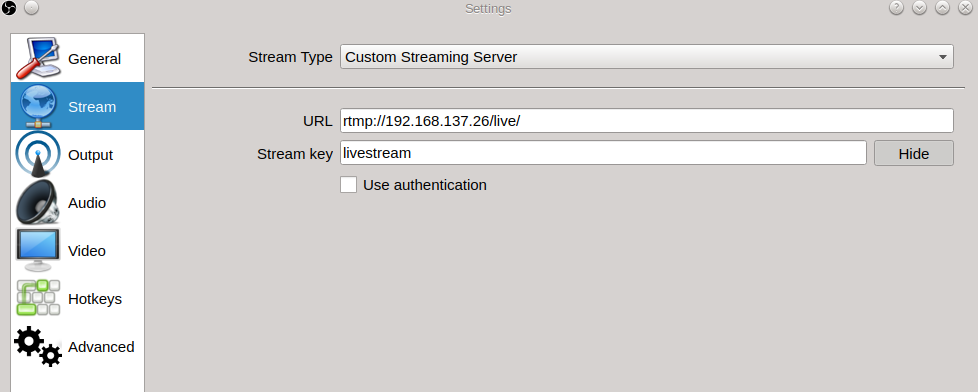Screen dimensions: 978x392
Task: Focus the Stream key text field
Action: [x=603, y=153]
